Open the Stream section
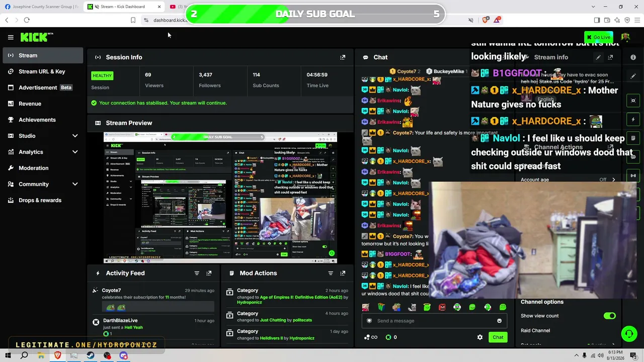 click(43, 55)
